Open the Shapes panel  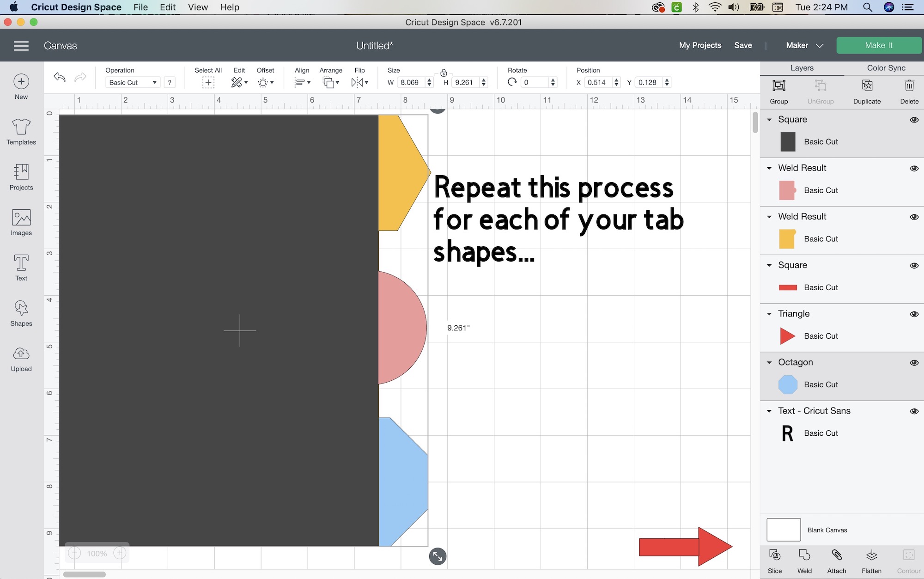[x=21, y=313]
